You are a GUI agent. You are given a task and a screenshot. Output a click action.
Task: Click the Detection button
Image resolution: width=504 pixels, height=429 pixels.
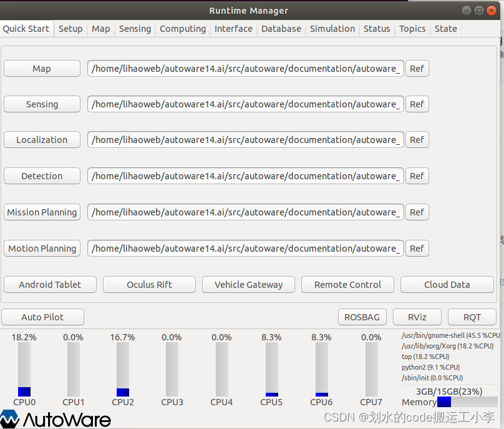click(42, 176)
